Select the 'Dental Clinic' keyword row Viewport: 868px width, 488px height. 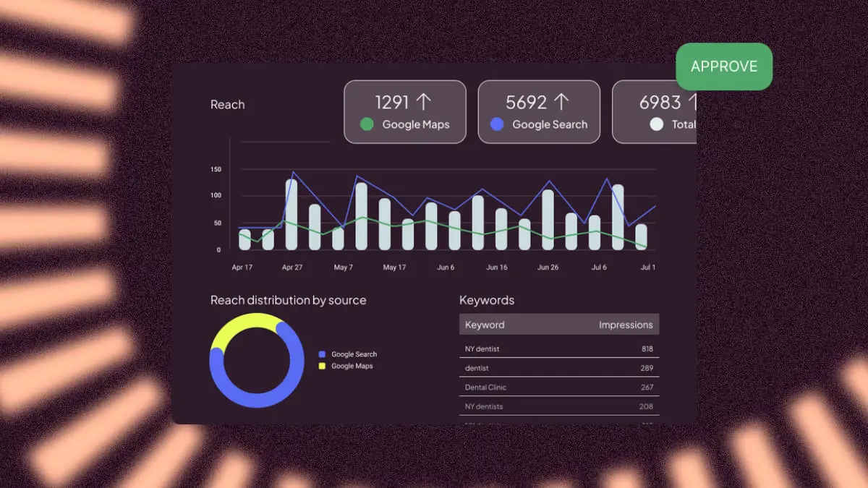(559, 387)
